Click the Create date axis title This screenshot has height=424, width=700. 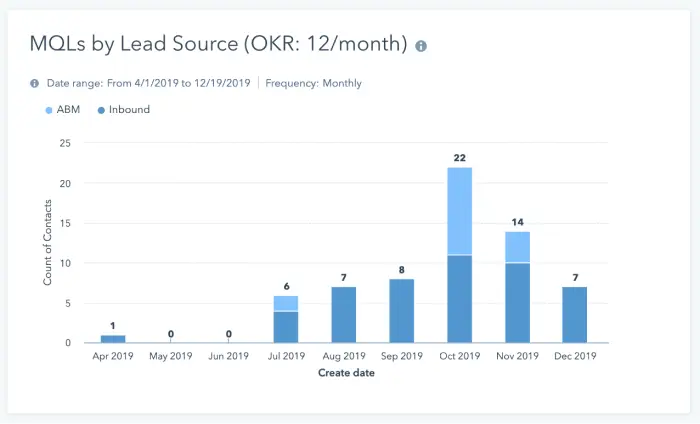344,373
